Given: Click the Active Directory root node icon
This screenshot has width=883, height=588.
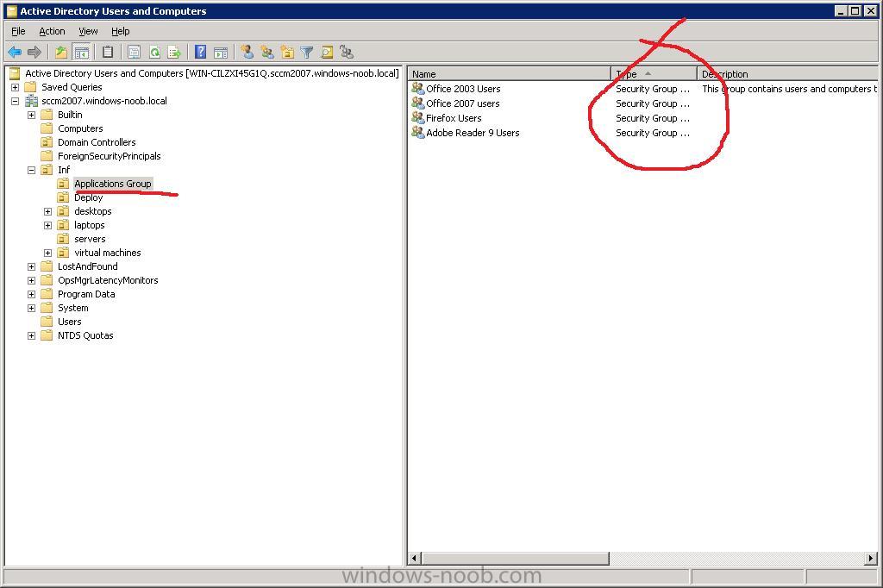Looking at the screenshot, I should coord(15,73).
